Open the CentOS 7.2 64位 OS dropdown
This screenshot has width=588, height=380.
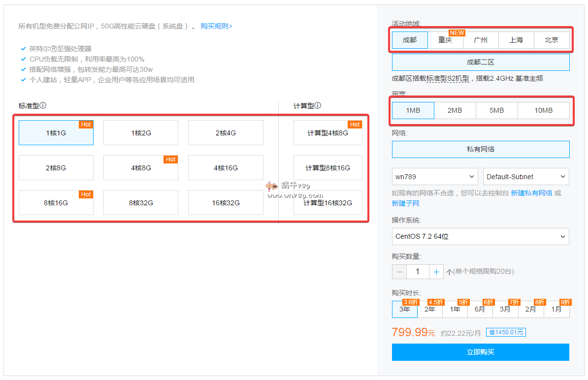click(x=480, y=237)
